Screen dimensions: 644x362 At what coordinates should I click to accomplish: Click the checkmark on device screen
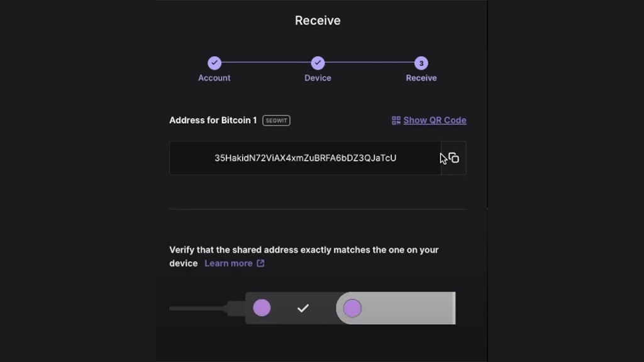click(303, 308)
